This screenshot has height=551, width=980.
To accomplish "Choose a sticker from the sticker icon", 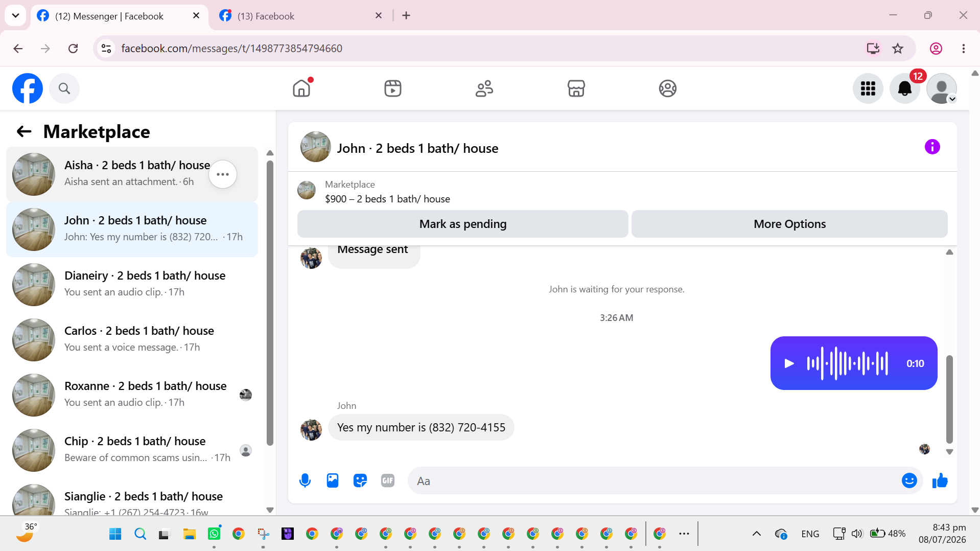I will (360, 480).
